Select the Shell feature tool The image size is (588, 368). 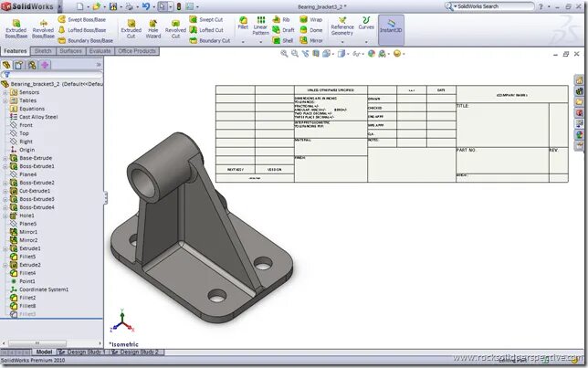[x=283, y=40]
